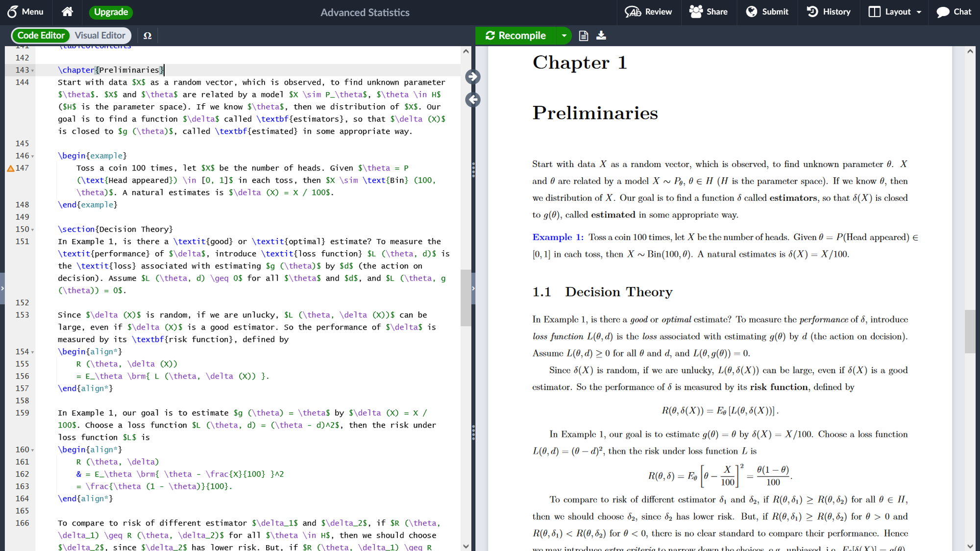The height and width of the screenshot is (551, 980).
Task: Click the green Upgrade button
Action: 111,12
